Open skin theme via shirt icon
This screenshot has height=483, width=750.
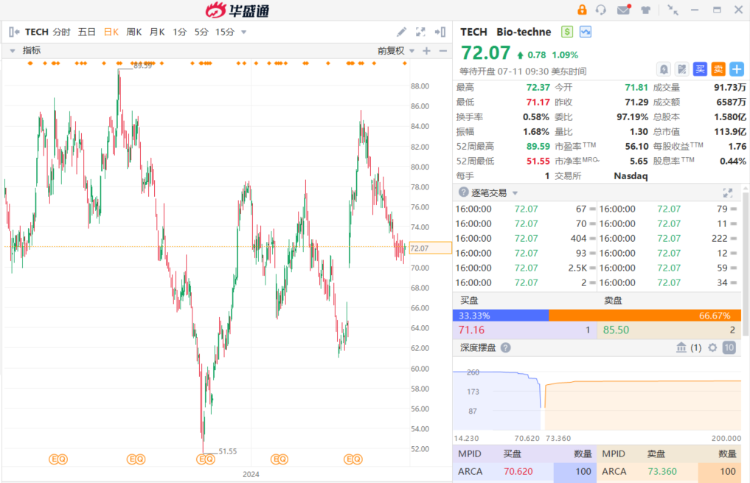(x=646, y=10)
